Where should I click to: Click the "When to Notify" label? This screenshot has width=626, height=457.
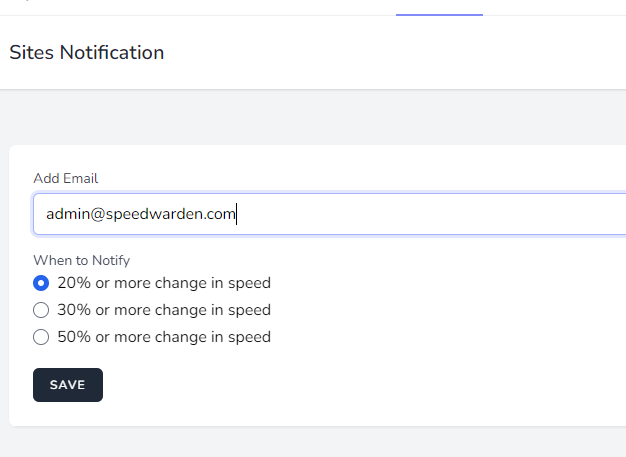click(82, 260)
